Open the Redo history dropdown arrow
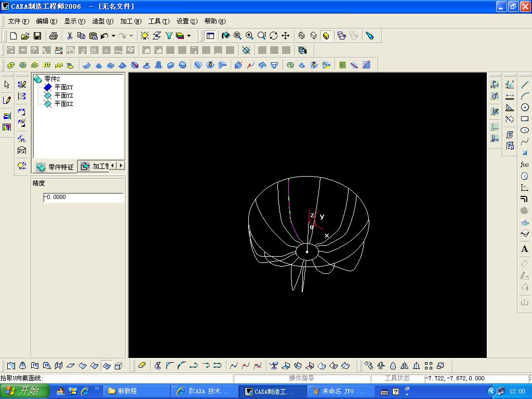The width and height of the screenshot is (532, 399). click(x=131, y=36)
